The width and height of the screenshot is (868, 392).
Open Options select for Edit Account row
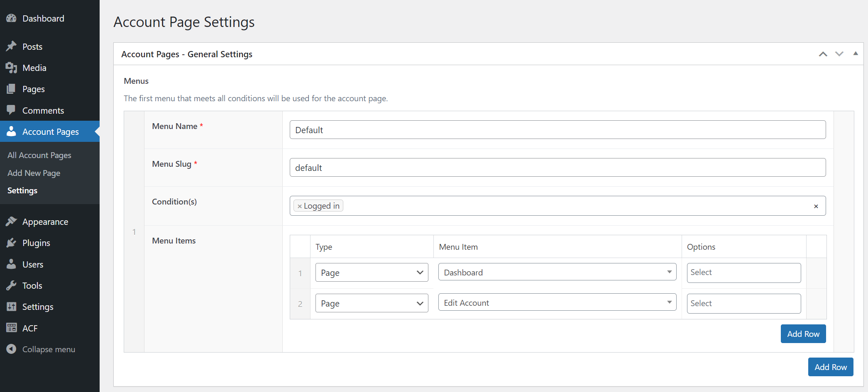[743, 303]
